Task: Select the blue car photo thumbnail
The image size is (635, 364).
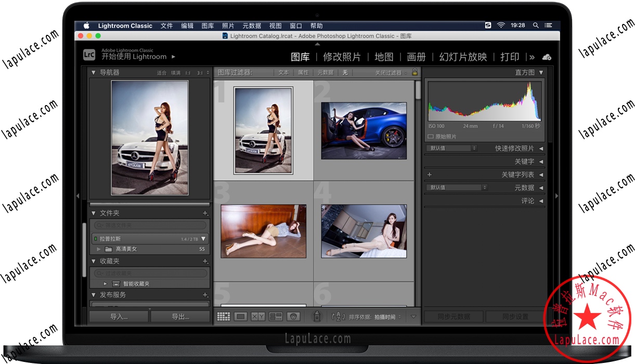Action: (x=364, y=131)
